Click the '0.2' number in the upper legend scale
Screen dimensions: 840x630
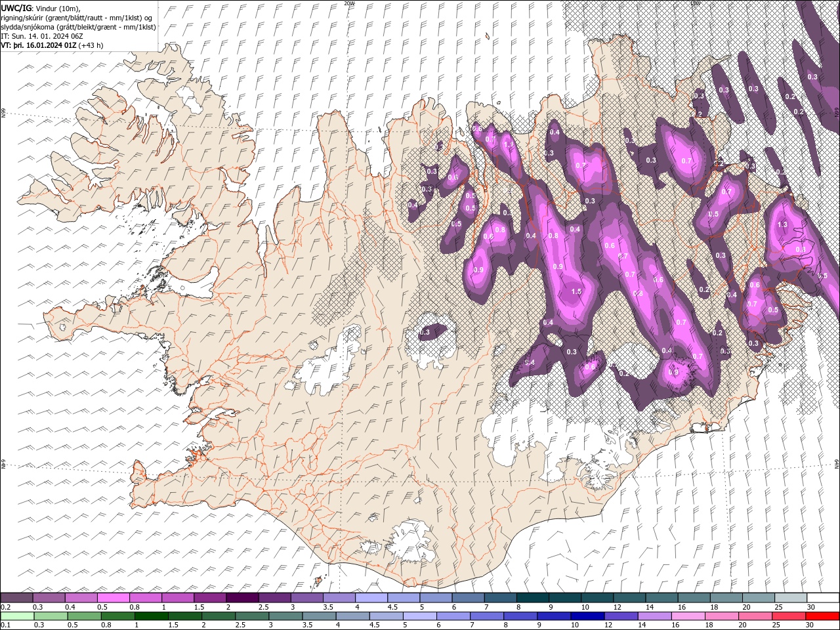(5, 607)
